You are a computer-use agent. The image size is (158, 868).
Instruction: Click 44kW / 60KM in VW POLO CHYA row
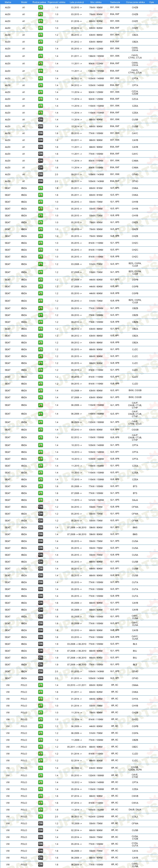click(x=96, y=699)
